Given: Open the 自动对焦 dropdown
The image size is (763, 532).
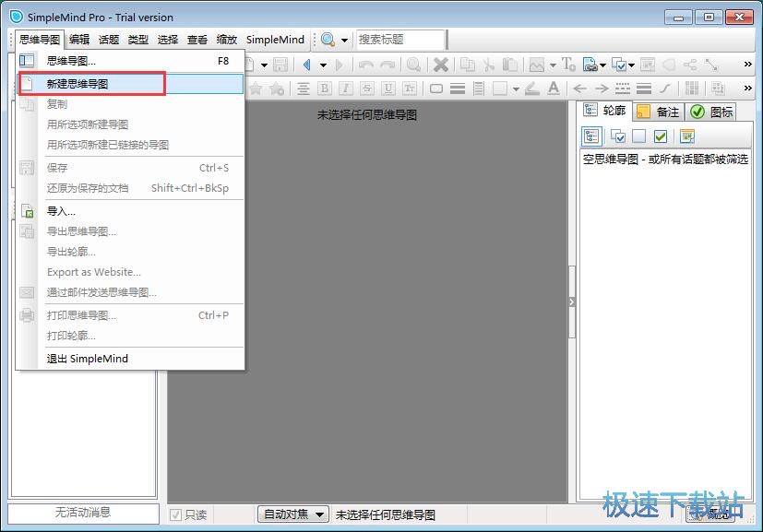Looking at the screenshot, I should pyautogui.click(x=293, y=514).
